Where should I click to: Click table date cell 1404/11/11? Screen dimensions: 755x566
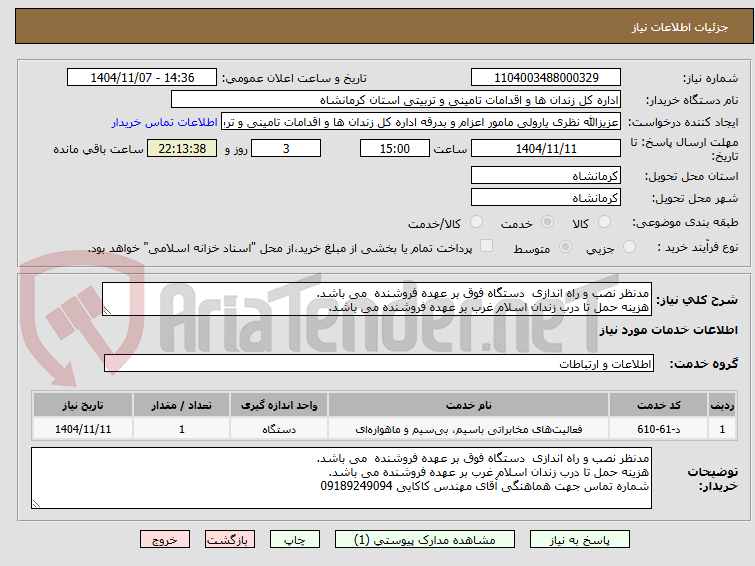[83, 429]
